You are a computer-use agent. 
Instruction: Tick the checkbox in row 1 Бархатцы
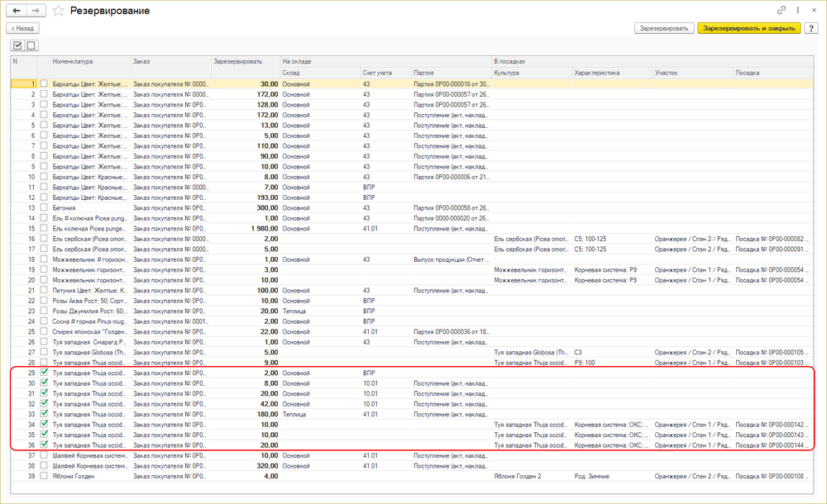(44, 83)
